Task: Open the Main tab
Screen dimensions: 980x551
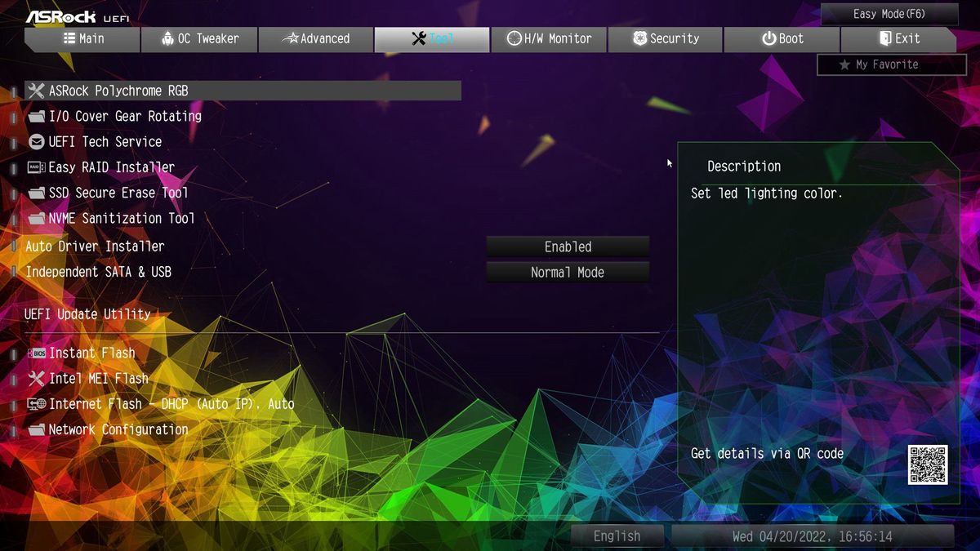Action: (x=82, y=38)
